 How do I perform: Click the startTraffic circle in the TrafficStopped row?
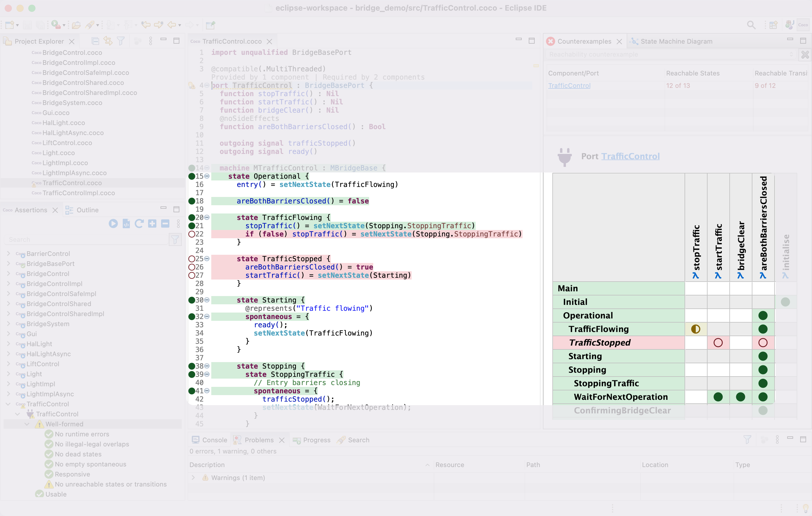tap(718, 342)
